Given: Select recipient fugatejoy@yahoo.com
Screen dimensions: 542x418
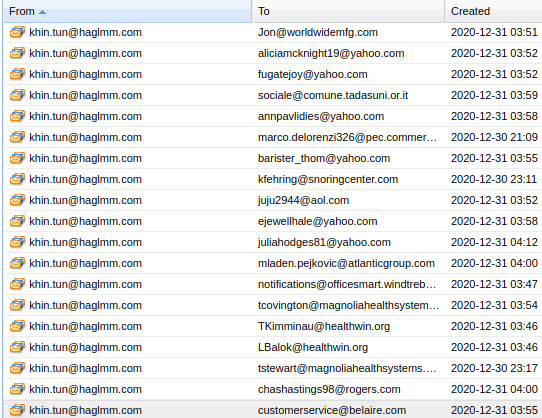Looking at the screenshot, I should pyautogui.click(x=312, y=74).
